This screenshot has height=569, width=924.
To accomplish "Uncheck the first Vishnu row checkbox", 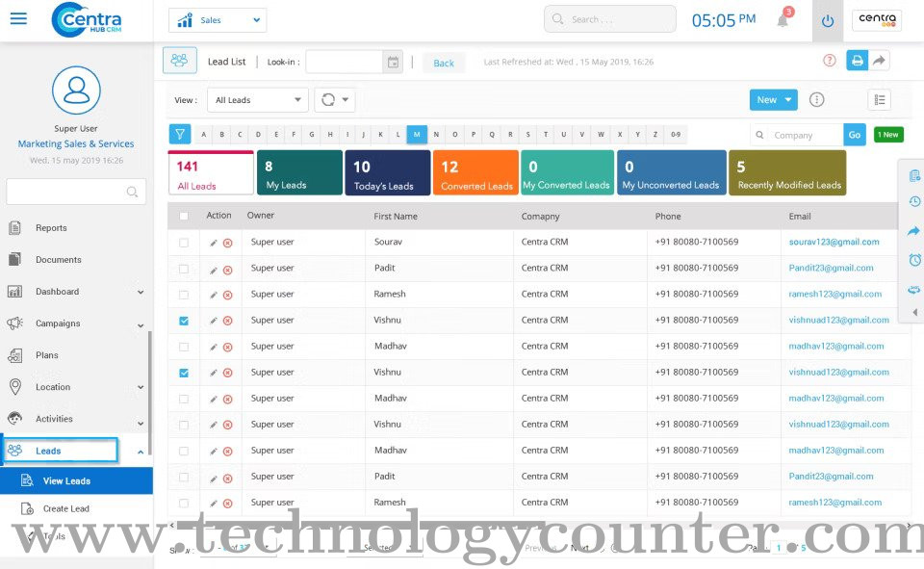I will click(x=184, y=321).
